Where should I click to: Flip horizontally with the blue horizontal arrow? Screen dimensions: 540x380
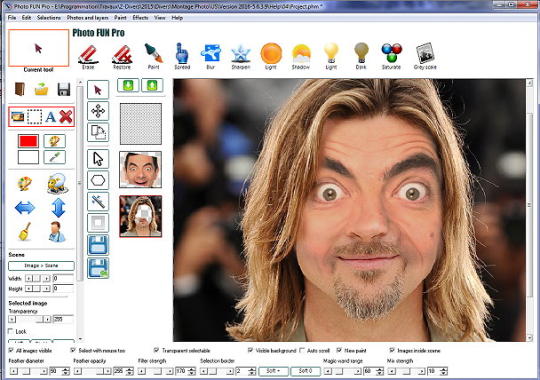point(25,208)
